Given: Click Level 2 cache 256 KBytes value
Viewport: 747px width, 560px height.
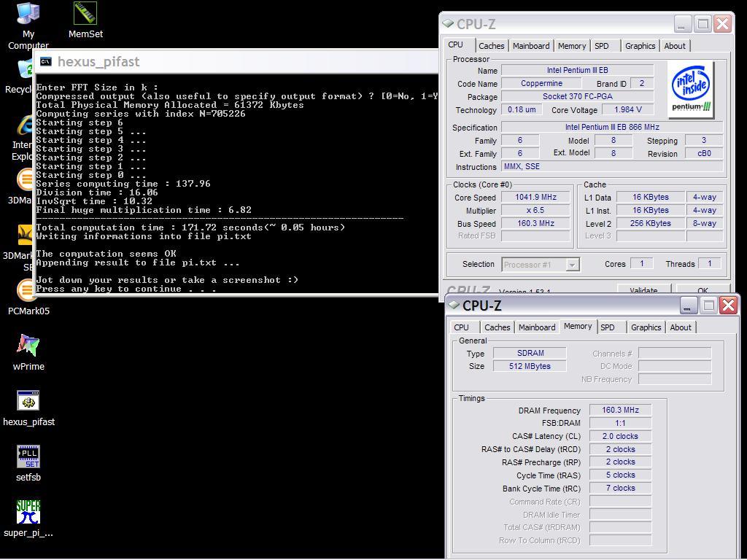Looking at the screenshot, I should click(x=650, y=223).
